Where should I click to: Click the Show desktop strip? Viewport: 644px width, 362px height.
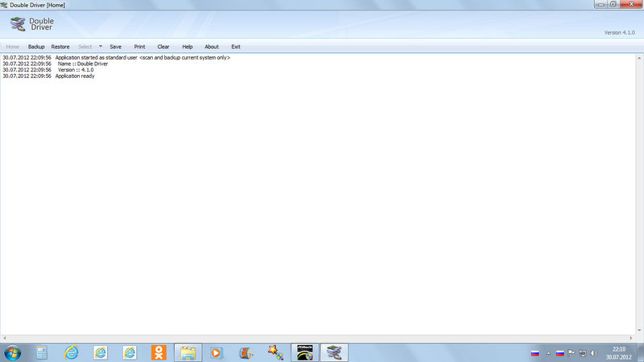(641, 352)
